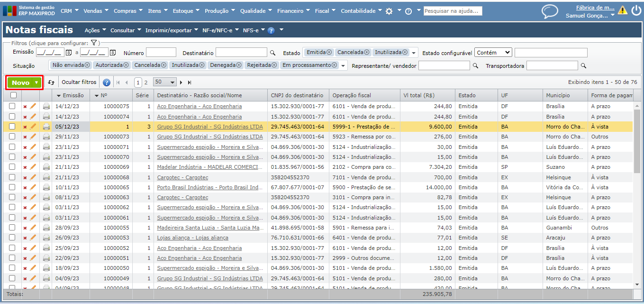Click red delete X for invoice 10000071
644x304 pixels.
coord(25,147)
